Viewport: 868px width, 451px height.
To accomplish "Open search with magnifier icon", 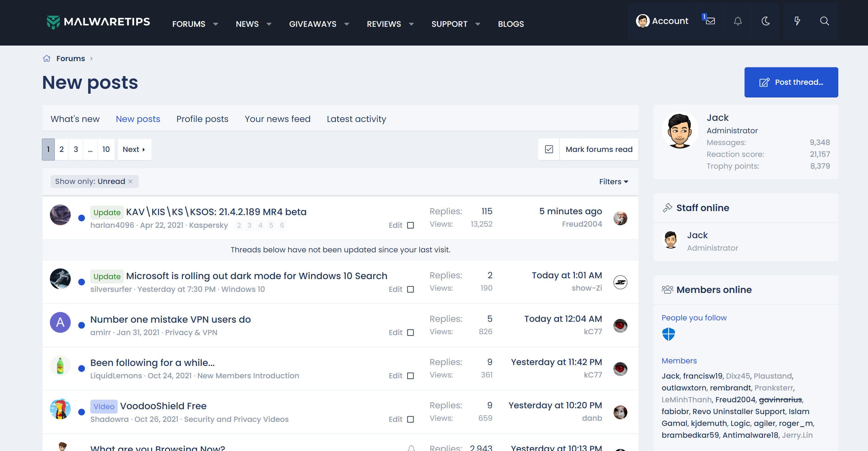I will pyautogui.click(x=824, y=21).
